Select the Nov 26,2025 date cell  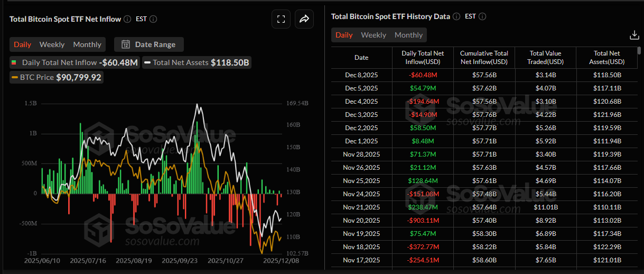(x=361, y=168)
